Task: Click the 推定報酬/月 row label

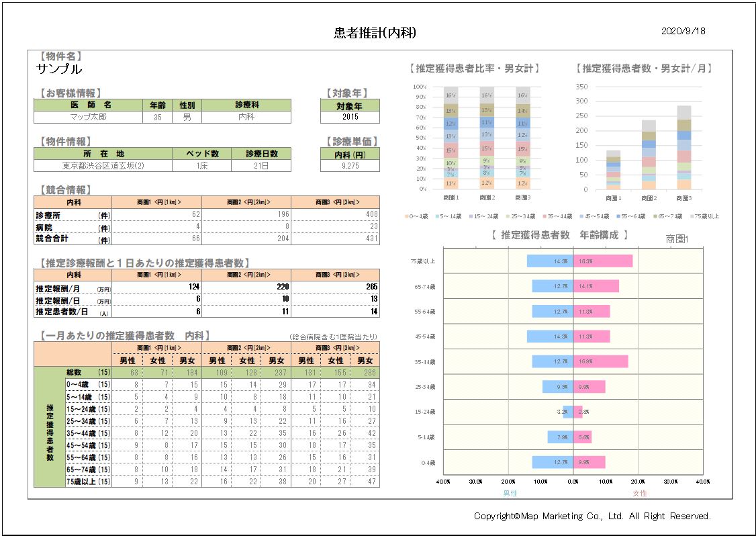Action: [73, 289]
